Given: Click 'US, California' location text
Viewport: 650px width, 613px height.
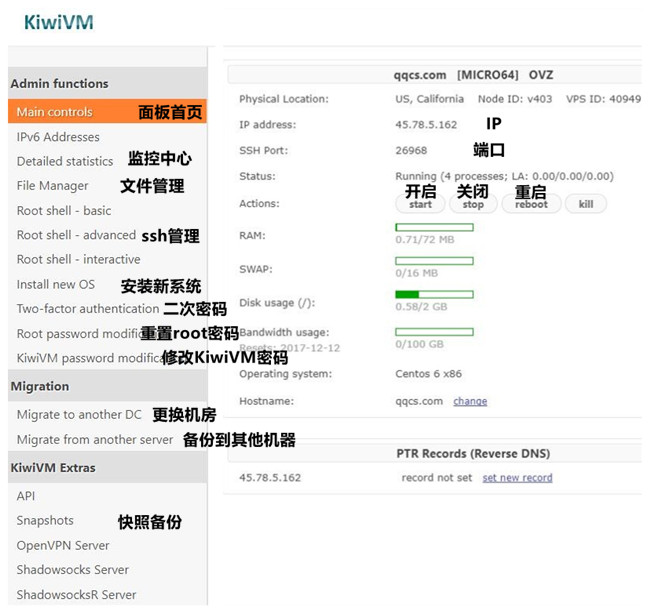Looking at the screenshot, I should tap(429, 99).
